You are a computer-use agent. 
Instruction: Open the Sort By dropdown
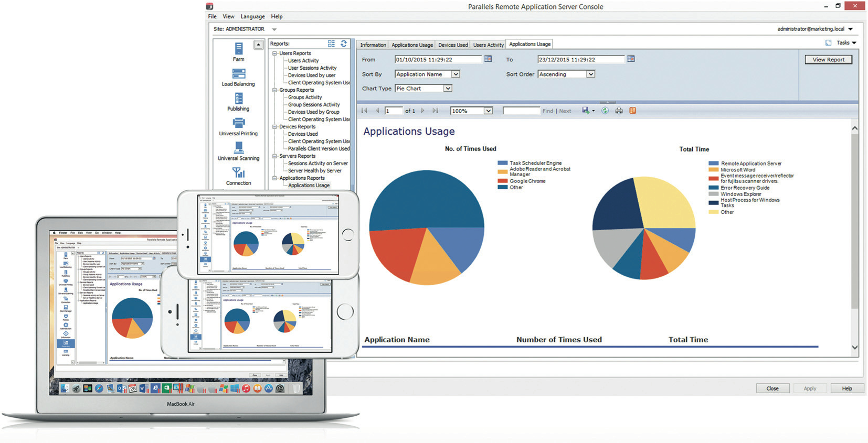point(456,74)
